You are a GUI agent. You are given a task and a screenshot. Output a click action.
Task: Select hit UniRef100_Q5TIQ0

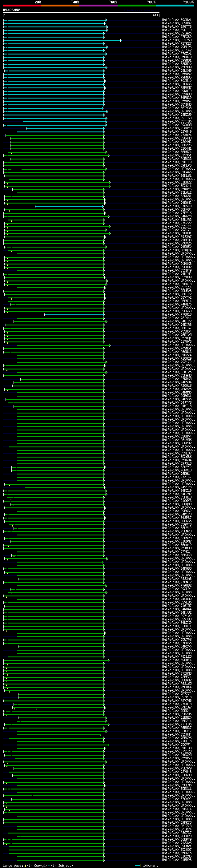point(177,121)
